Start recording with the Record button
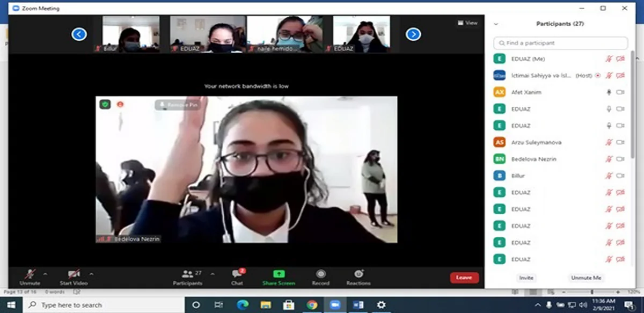Screen dimensions: 644x313 coord(320,274)
